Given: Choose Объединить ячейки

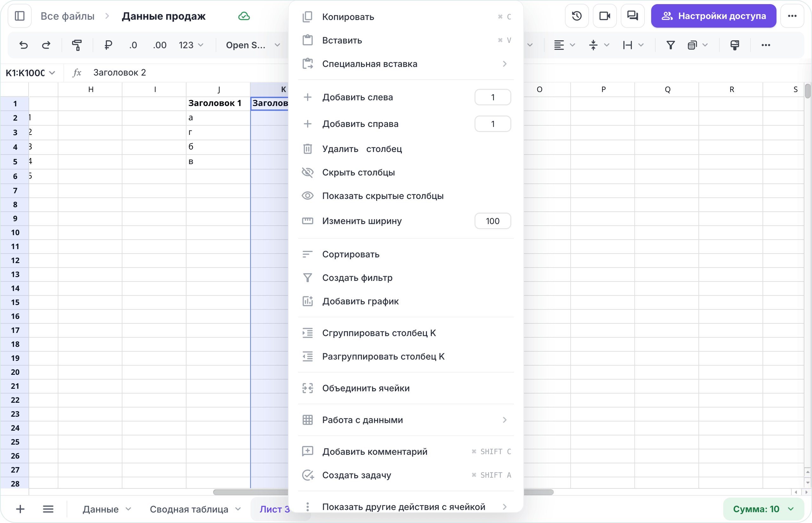Looking at the screenshot, I should (x=406, y=388).
